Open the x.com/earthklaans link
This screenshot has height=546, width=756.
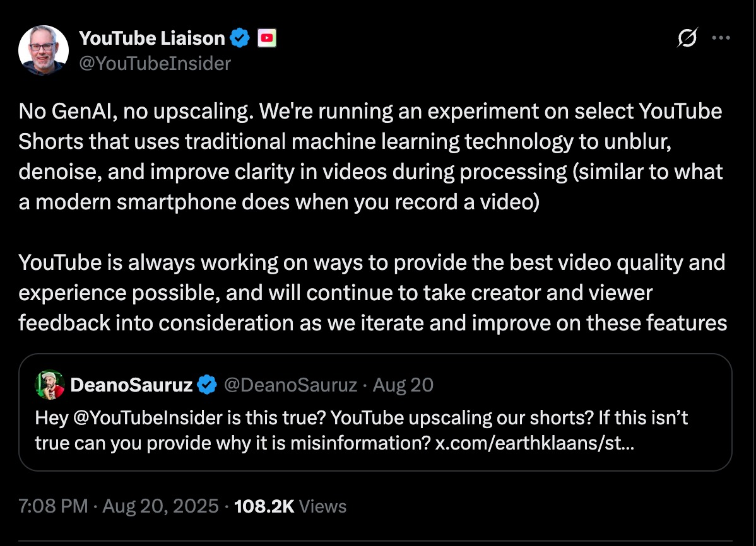point(535,443)
